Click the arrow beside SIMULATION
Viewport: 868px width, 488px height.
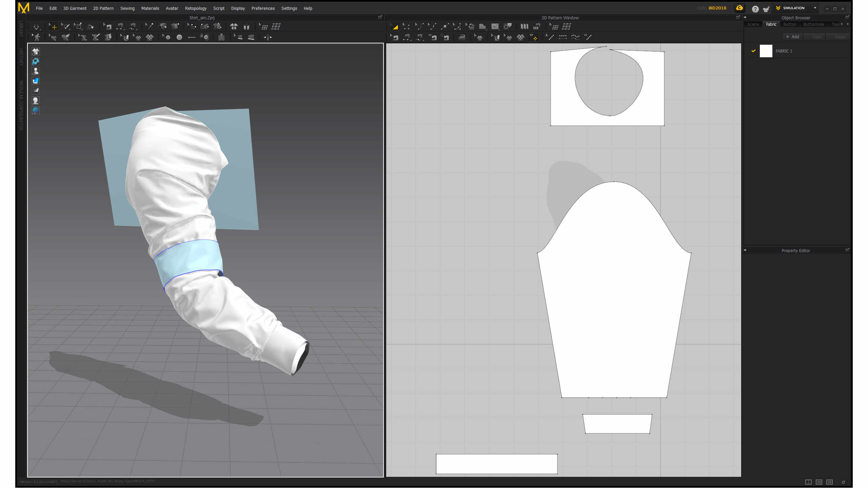815,8
